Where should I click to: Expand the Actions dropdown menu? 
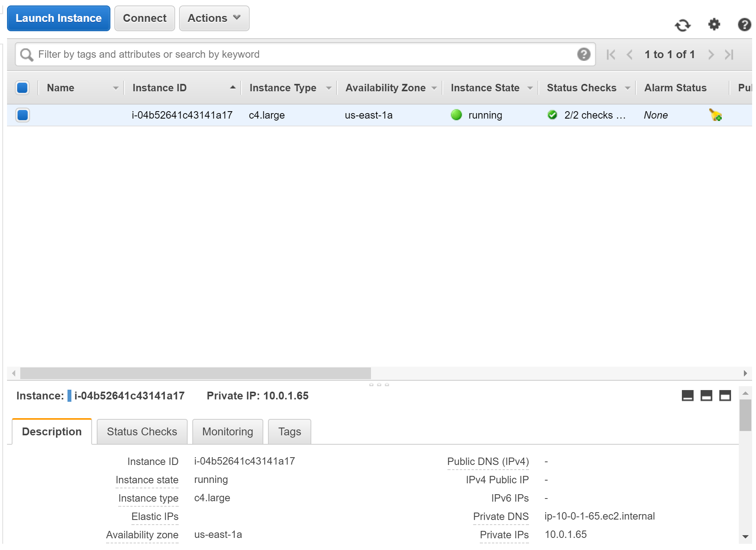click(213, 18)
